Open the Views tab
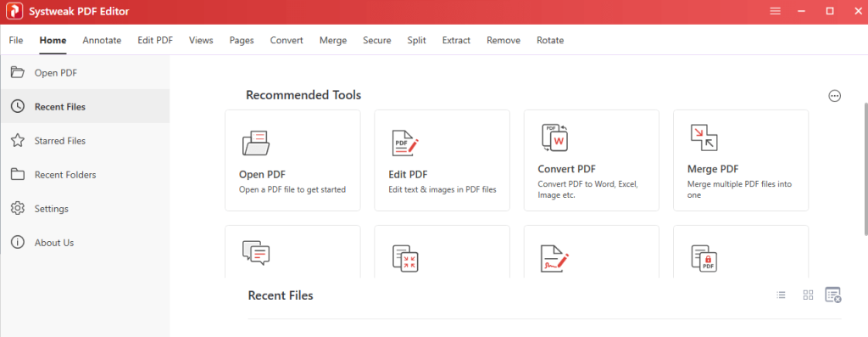The height and width of the screenshot is (337, 868). click(201, 41)
